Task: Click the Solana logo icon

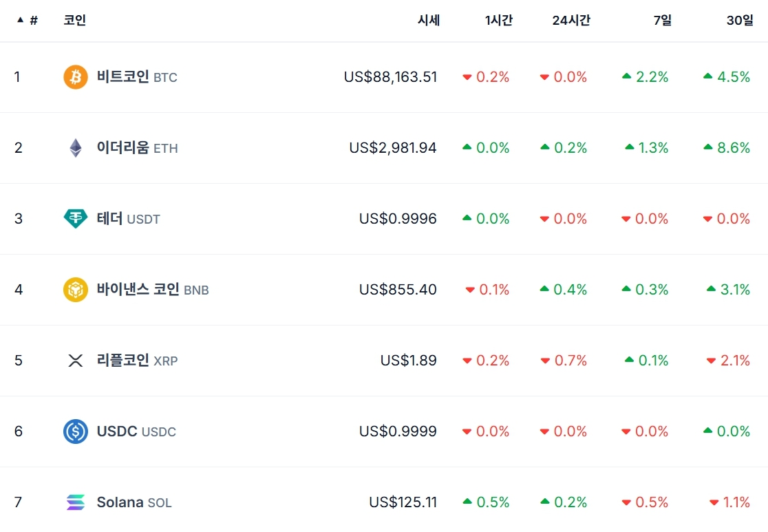Action: point(76,502)
